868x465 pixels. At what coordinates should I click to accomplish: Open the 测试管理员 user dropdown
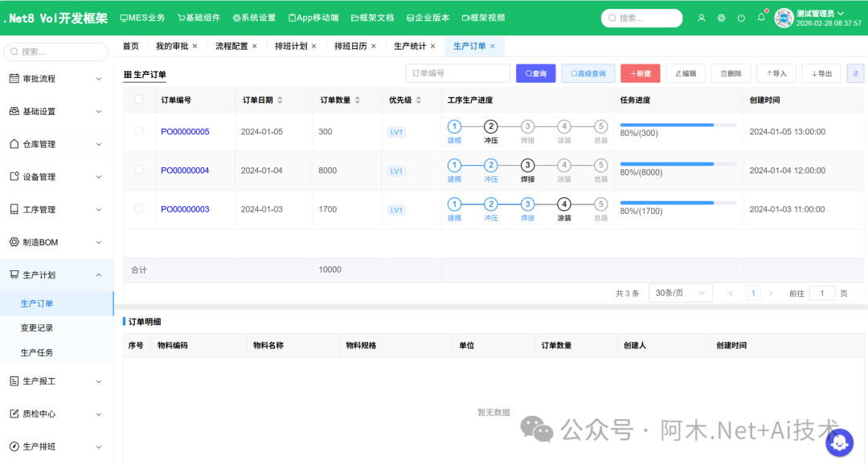coord(821,13)
